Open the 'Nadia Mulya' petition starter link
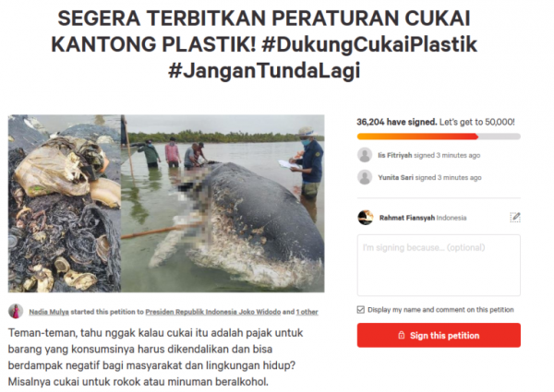The width and height of the screenshot is (554, 392). 49,312
